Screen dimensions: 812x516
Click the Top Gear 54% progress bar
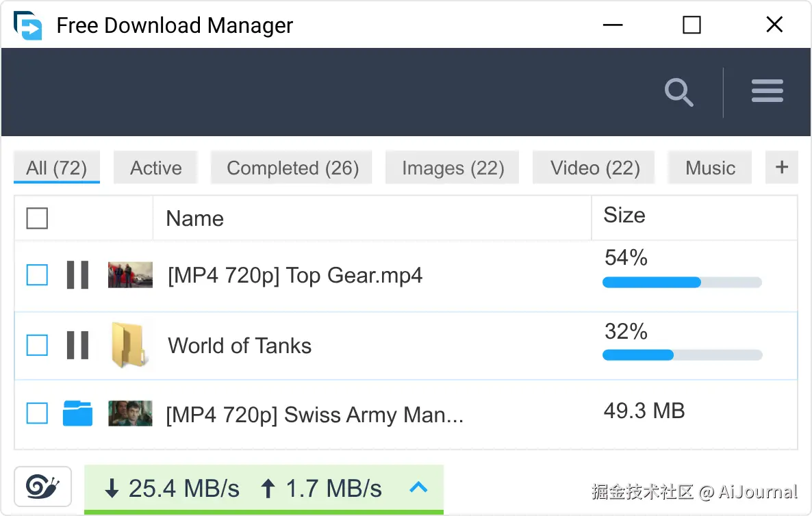[x=682, y=282]
